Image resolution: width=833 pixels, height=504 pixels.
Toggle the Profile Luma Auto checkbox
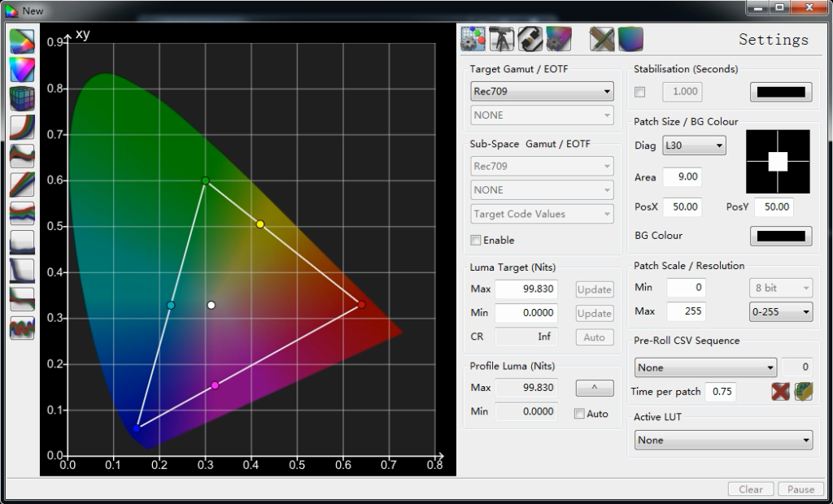(579, 414)
